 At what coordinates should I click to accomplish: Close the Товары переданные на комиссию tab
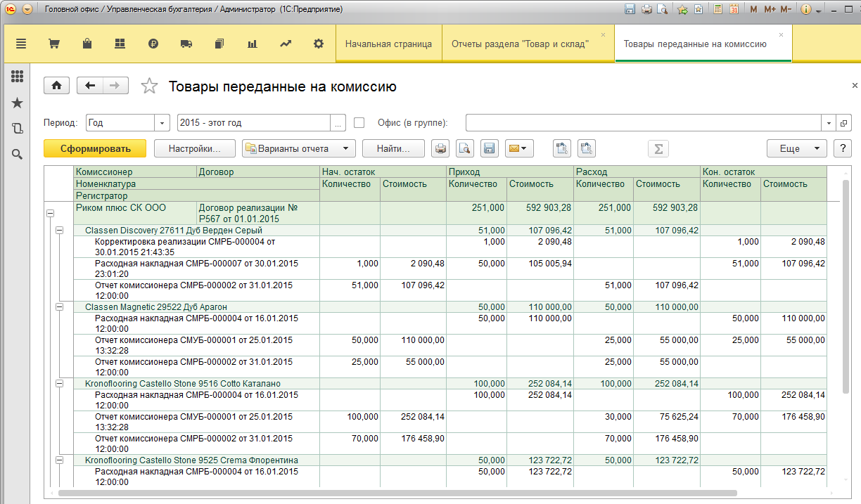782,34
